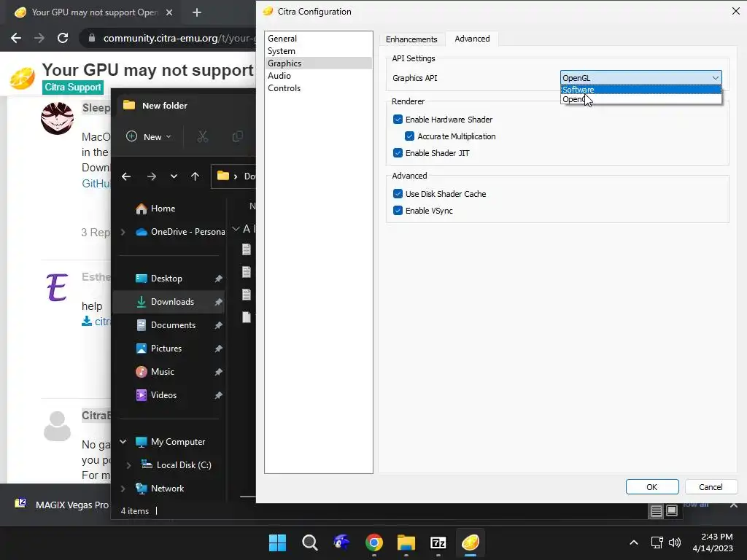Unpin Desktop using its pin icon
Image resolution: width=747 pixels, height=560 pixels.
pyautogui.click(x=218, y=279)
